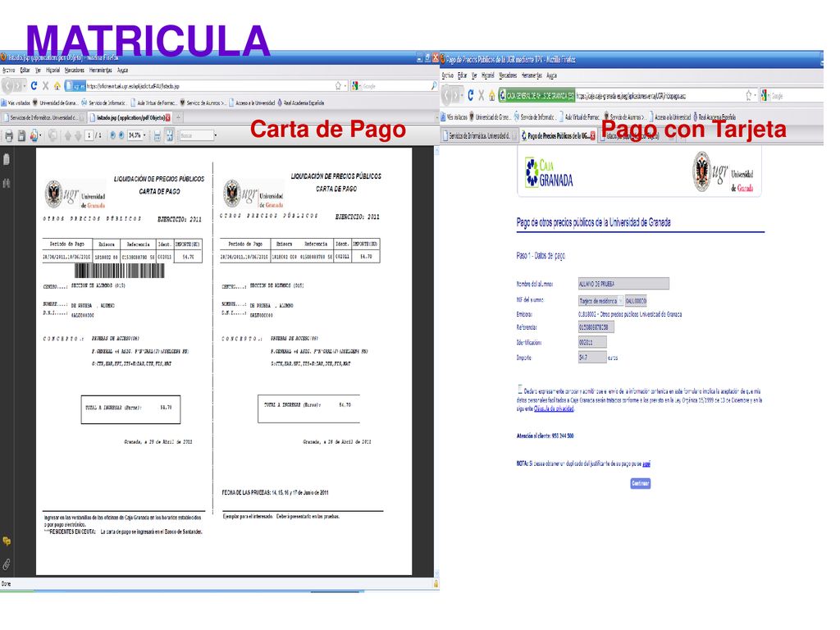Open Ayuda menu in right Firefox window
Viewport: 840px width, 630px height.
(x=552, y=75)
